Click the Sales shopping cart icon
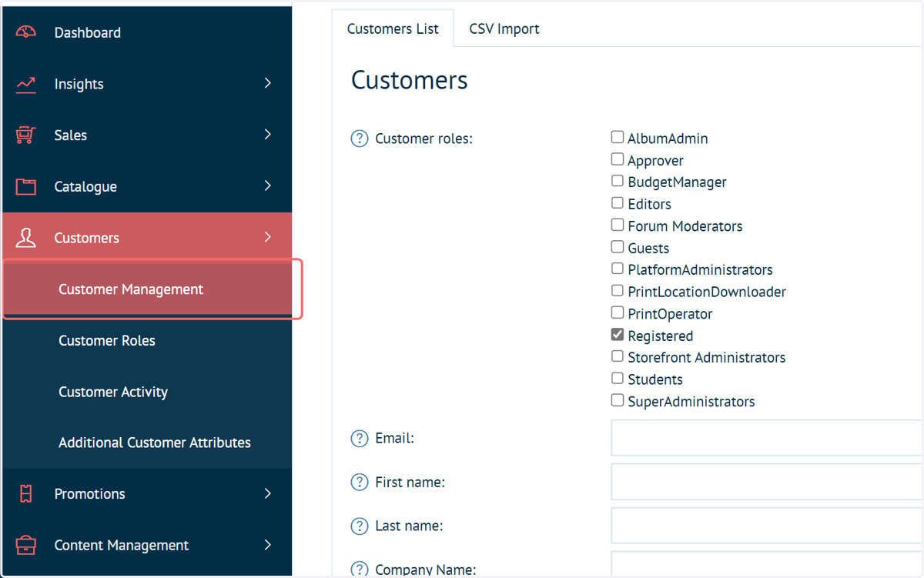This screenshot has width=924, height=578. (26, 135)
